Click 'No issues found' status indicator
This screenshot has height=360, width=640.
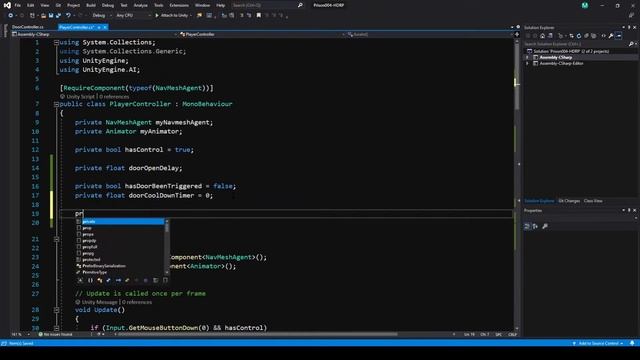point(56,334)
